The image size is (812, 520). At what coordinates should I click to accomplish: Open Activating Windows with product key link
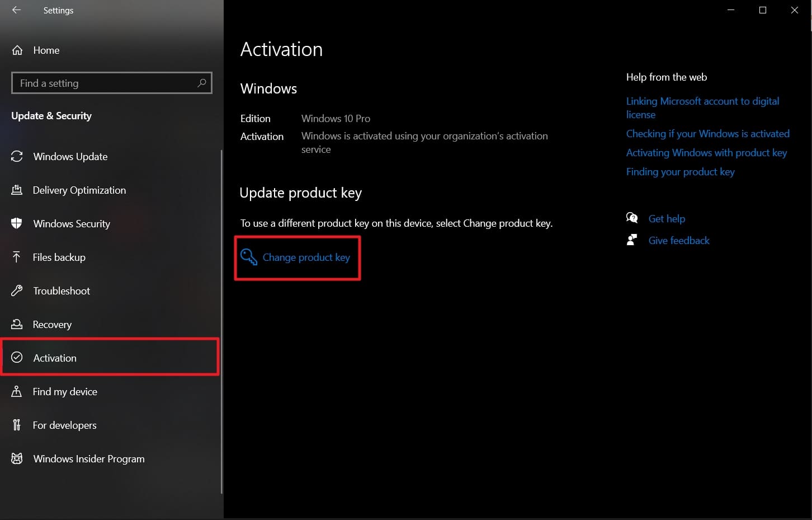click(x=706, y=152)
